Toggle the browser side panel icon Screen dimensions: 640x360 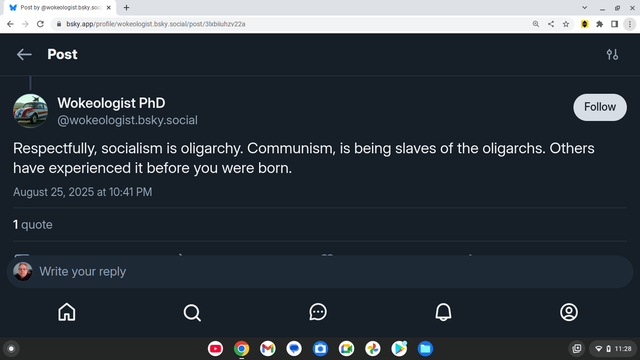click(x=614, y=24)
